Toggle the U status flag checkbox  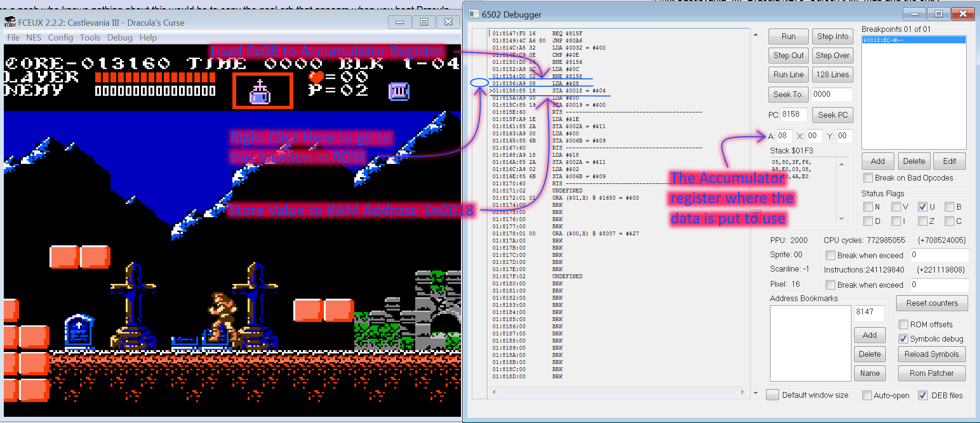pyautogui.click(x=923, y=207)
